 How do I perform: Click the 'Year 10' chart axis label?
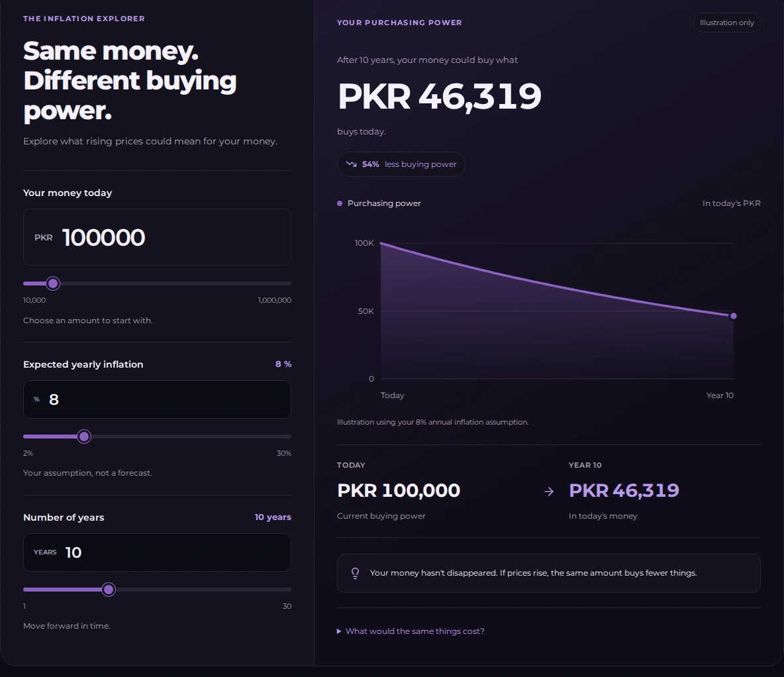click(x=720, y=395)
